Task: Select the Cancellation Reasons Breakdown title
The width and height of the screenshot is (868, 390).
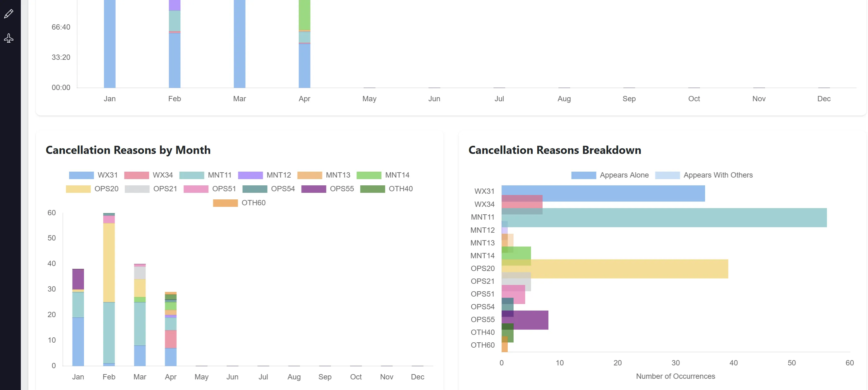Action: [x=555, y=150]
